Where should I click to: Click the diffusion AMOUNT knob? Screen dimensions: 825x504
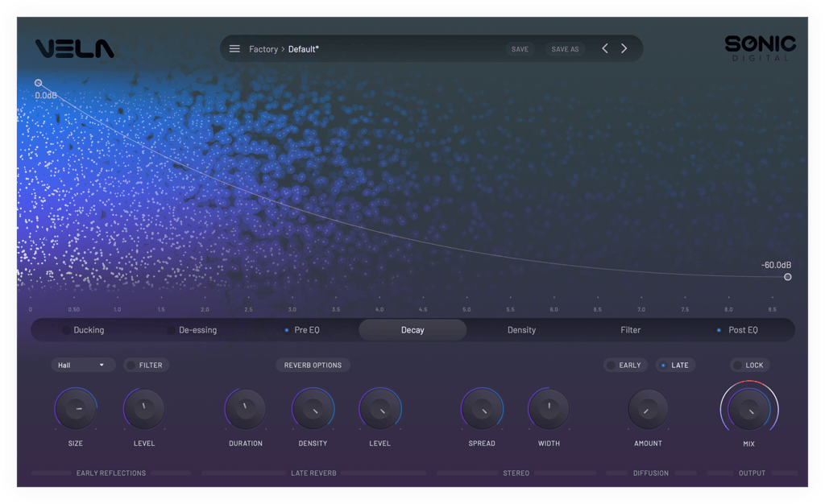[649, 409]
